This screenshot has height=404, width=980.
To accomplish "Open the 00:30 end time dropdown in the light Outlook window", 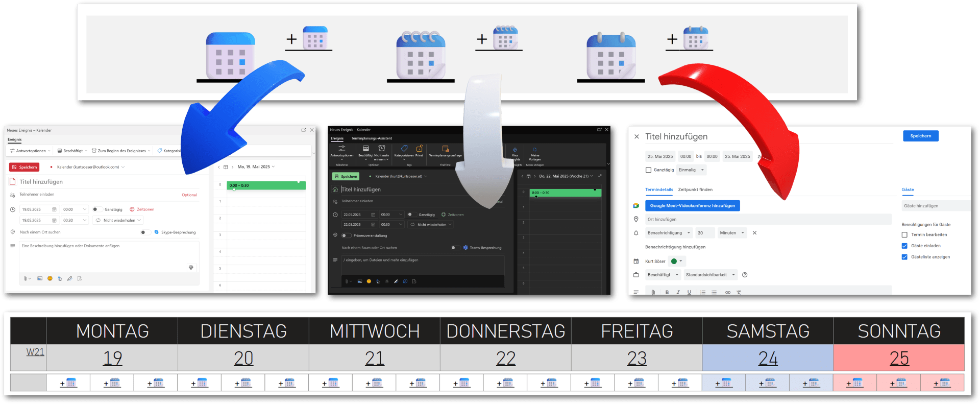I will coord(75,220).
